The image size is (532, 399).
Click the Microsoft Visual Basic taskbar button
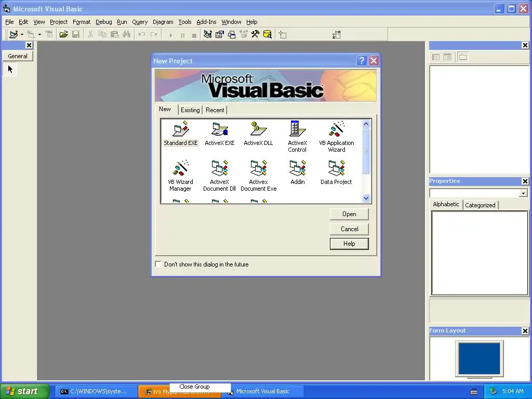coord(262,391)
